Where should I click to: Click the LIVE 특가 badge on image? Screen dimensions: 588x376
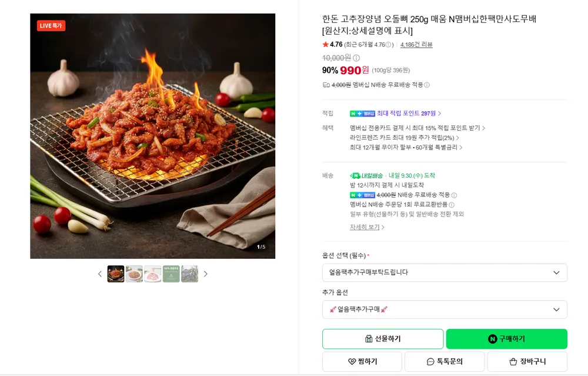(51, 25)
